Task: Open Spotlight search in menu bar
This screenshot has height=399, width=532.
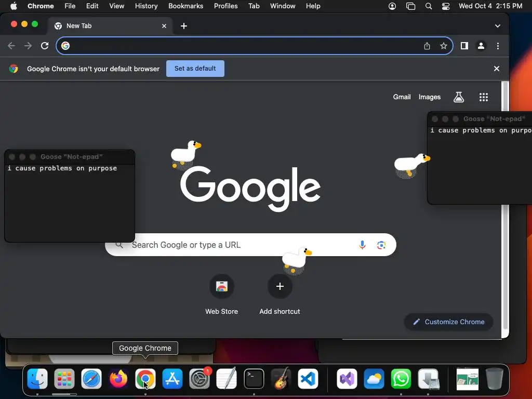Action: (429, 6)
